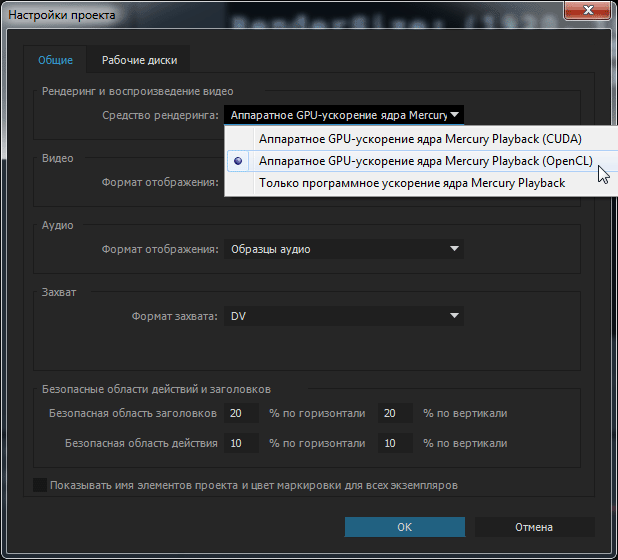Viewport: 618px width, 560px height.
Task: Open audio Формат отображения dropdown
Action: [x=344, y=249]
